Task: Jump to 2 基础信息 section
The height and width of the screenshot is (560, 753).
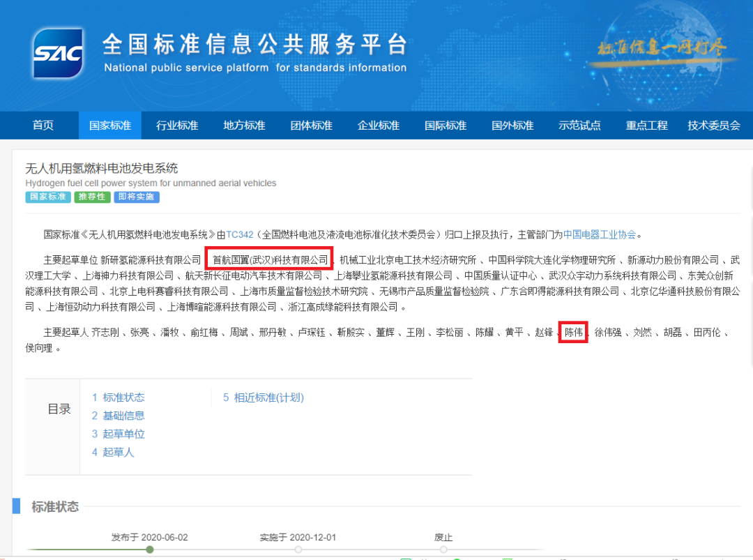Action: coord(118,416)
